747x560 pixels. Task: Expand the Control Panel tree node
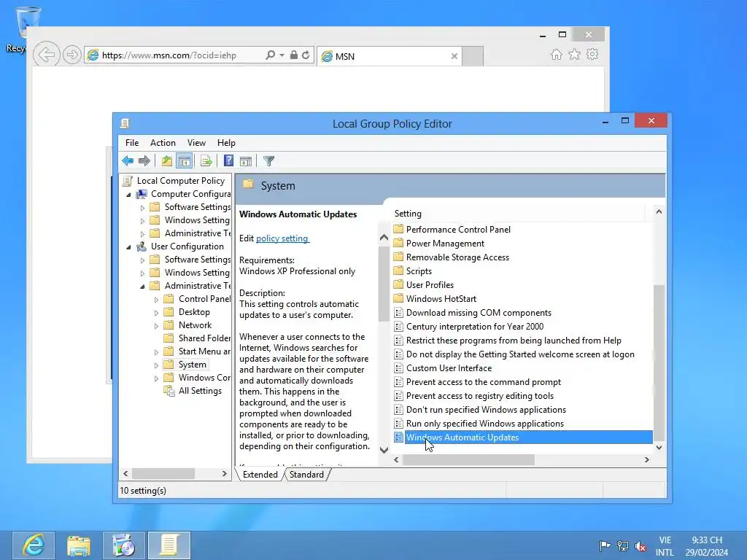coord(156,300)
